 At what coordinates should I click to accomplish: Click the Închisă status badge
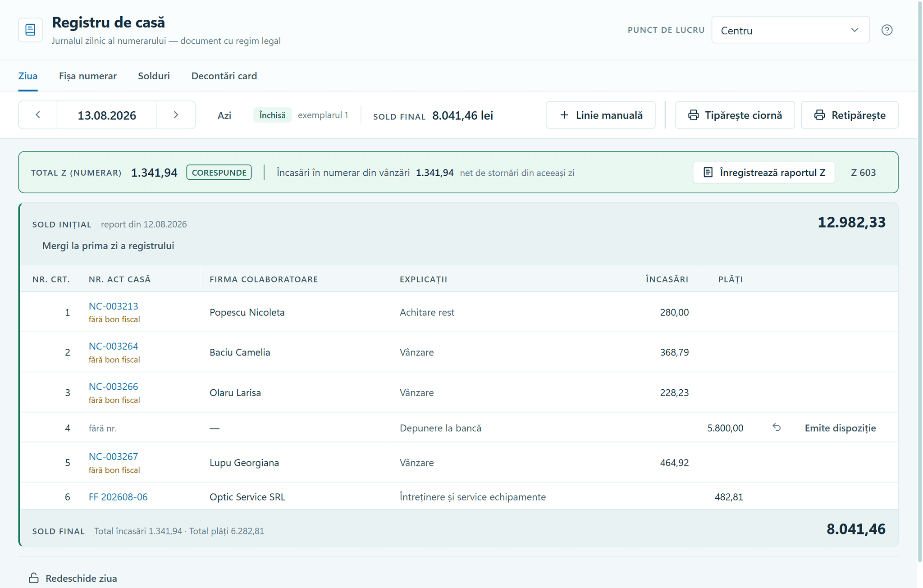(x=272, y=115)
